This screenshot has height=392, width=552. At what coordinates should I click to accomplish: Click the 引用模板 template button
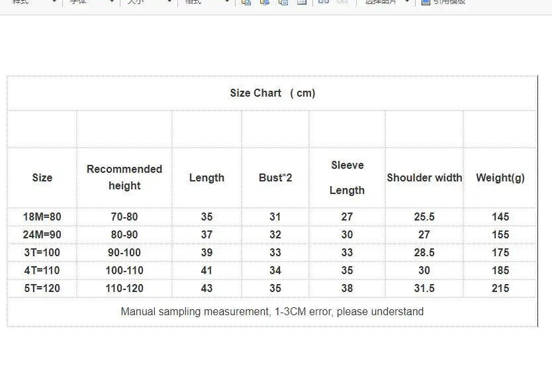(x=443, y=2)
